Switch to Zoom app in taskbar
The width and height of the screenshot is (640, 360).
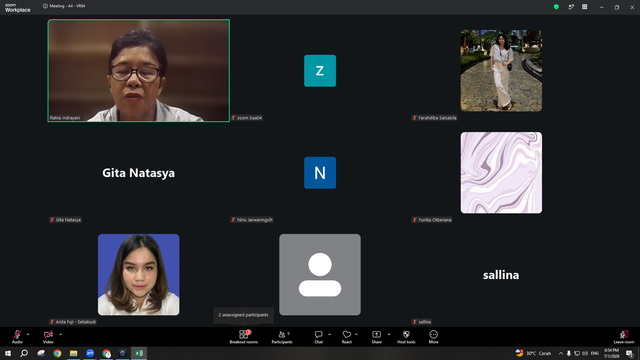[90, 353]
